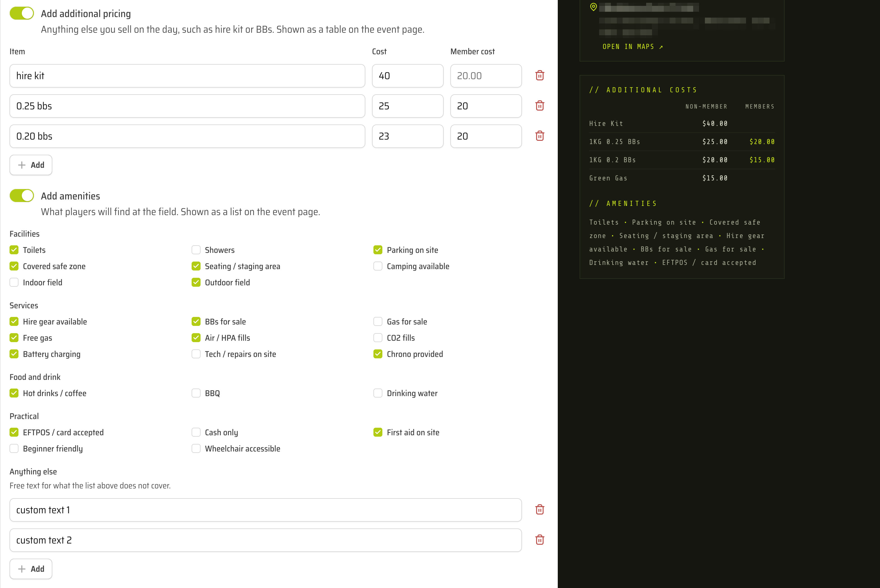880x588 pixels.
Task: Add another custom amenity text row
Action: [31, 569]
